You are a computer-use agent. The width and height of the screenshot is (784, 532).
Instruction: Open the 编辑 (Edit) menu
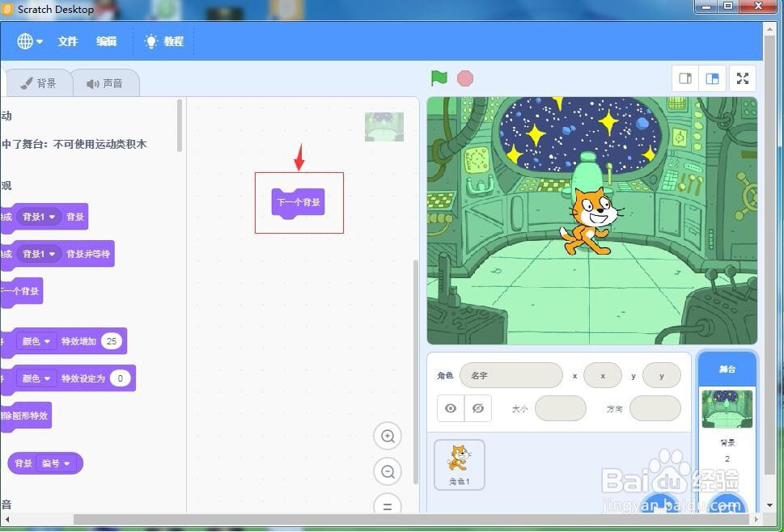pyautogui.click(x=107, y=41)
